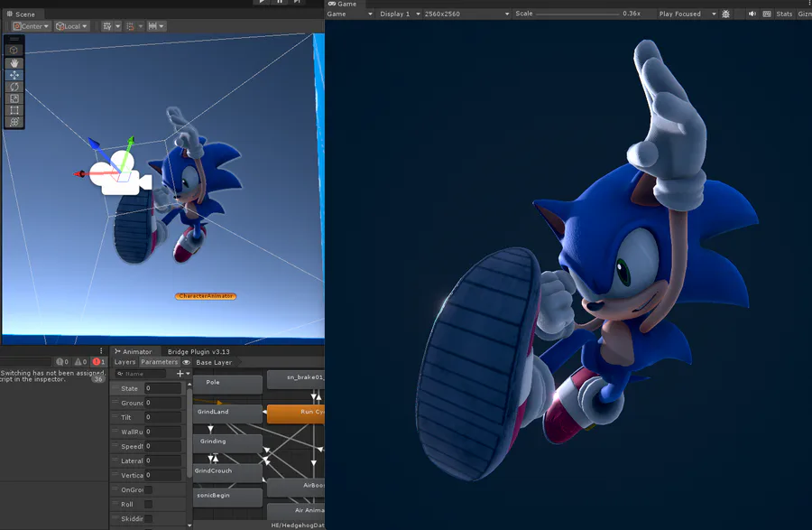
Task: Click the parameter list vertical scrollbar
Action: [189, 434]
